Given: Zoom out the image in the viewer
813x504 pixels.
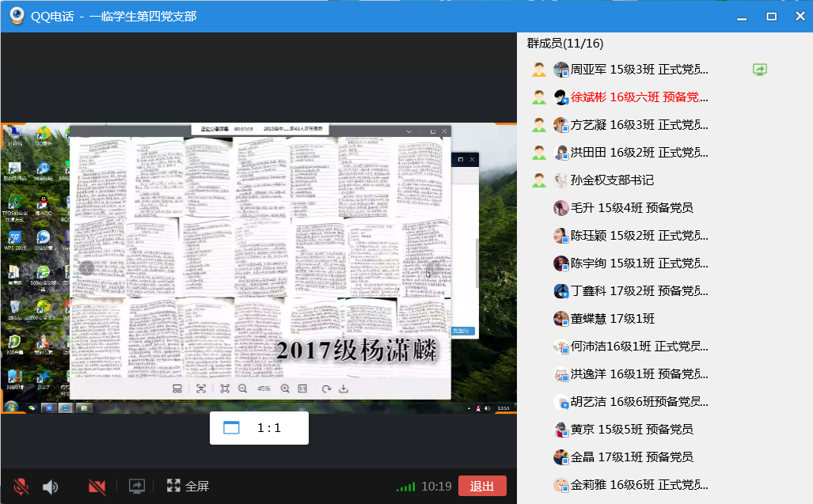Looking at the screenshot, I should click(x=243, y=388).
